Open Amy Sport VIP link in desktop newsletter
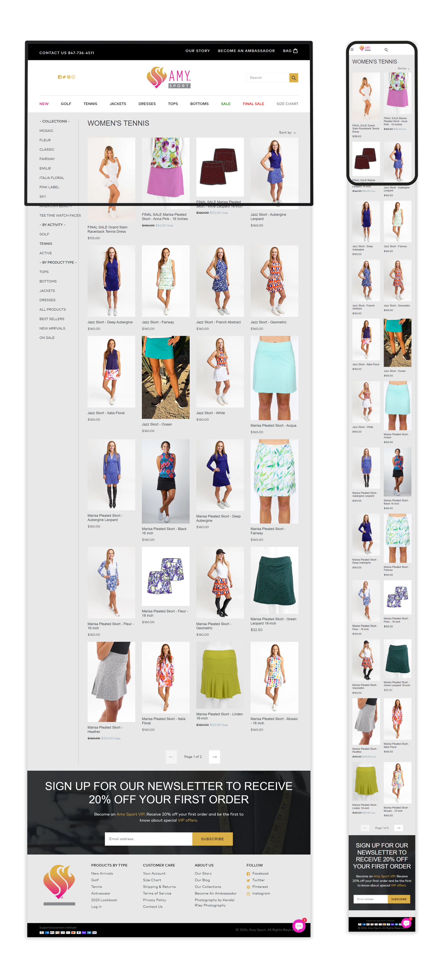 click(x=130, y=814)
